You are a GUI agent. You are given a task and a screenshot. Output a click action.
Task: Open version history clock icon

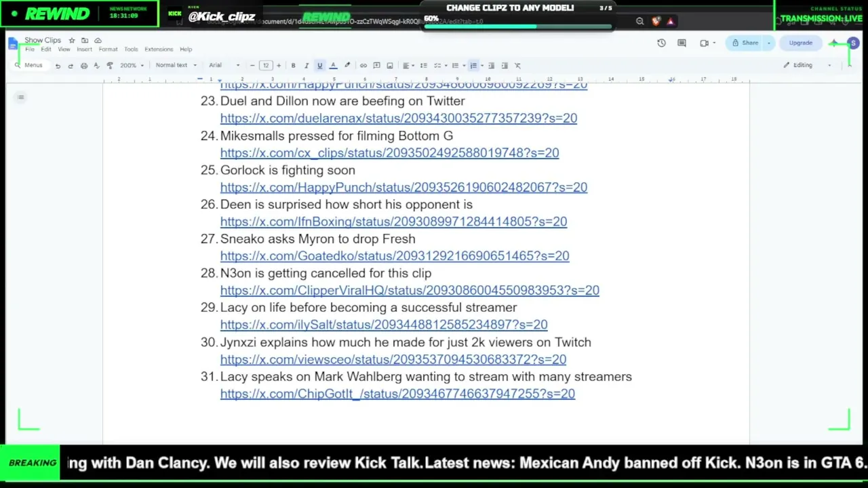click(x=661, y=43)
